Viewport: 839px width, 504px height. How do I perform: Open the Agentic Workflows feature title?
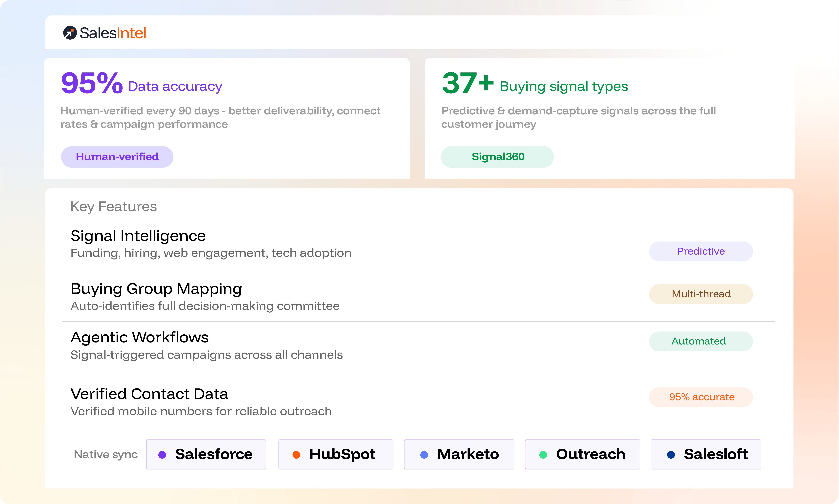click(x=140, y=338)
